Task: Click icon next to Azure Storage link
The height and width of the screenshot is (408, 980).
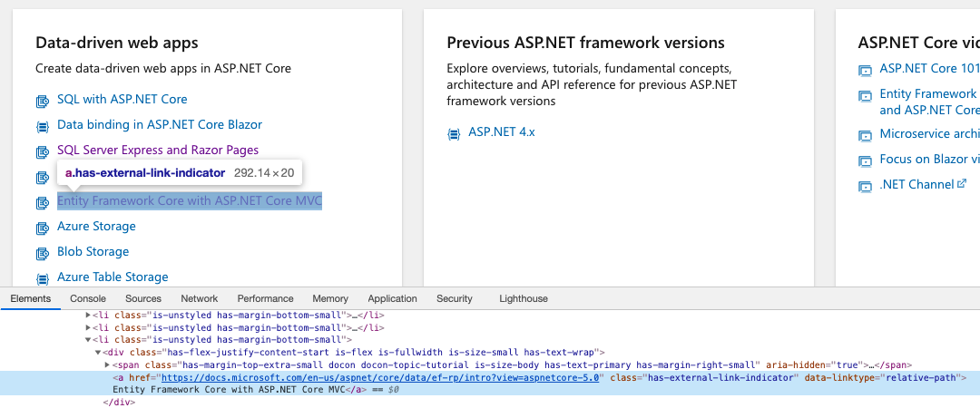Action: (x=43, y=228)
